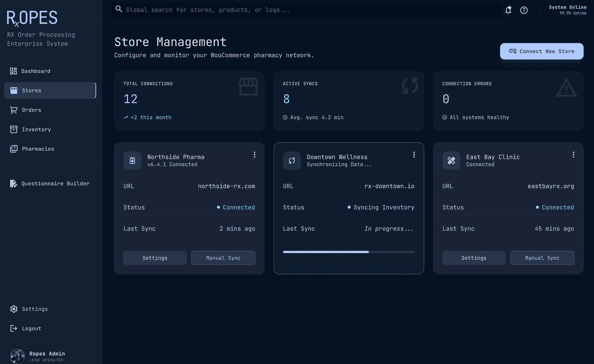The width and height of the screenshot is (594, 364).
Task: Open Orders page from sidebar
Action: 50,110
